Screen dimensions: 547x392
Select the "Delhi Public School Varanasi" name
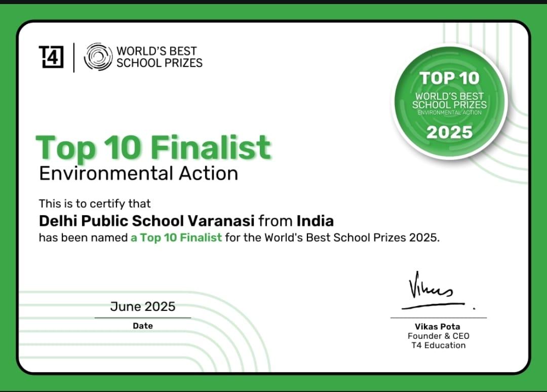coord(147,221)
